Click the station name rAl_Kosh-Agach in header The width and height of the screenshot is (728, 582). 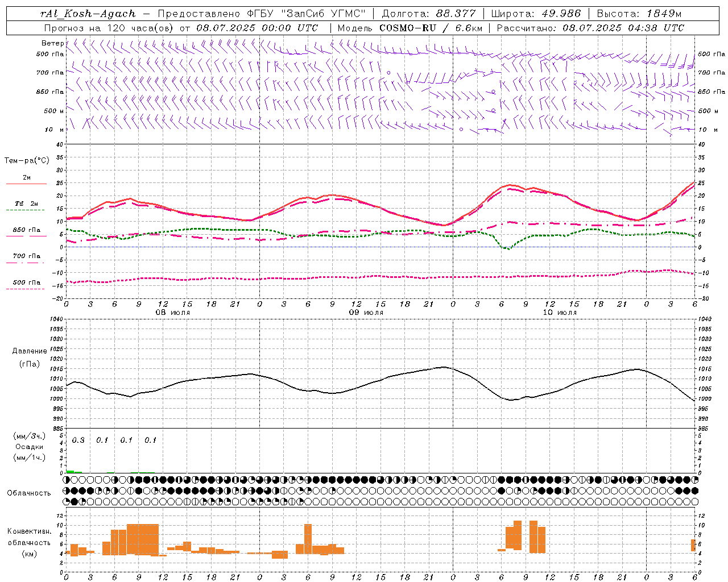pyautogui.click(x=89, y=14)
